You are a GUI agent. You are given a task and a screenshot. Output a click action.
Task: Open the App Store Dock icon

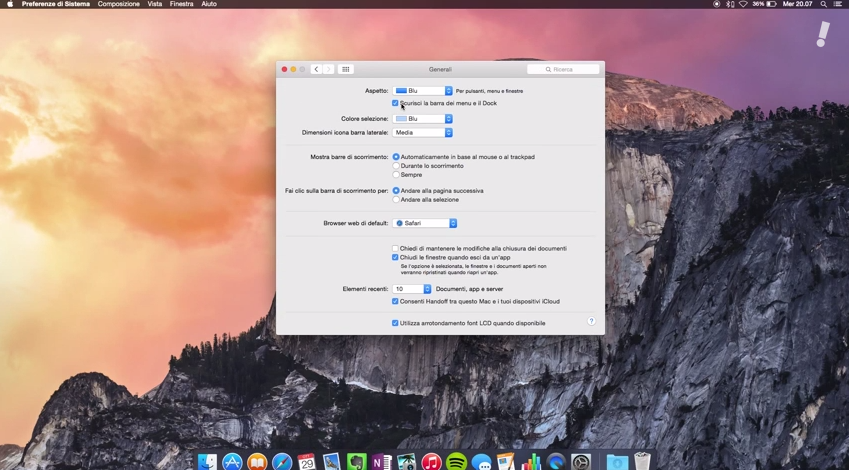pyautogui.click(x=233, y=462)
